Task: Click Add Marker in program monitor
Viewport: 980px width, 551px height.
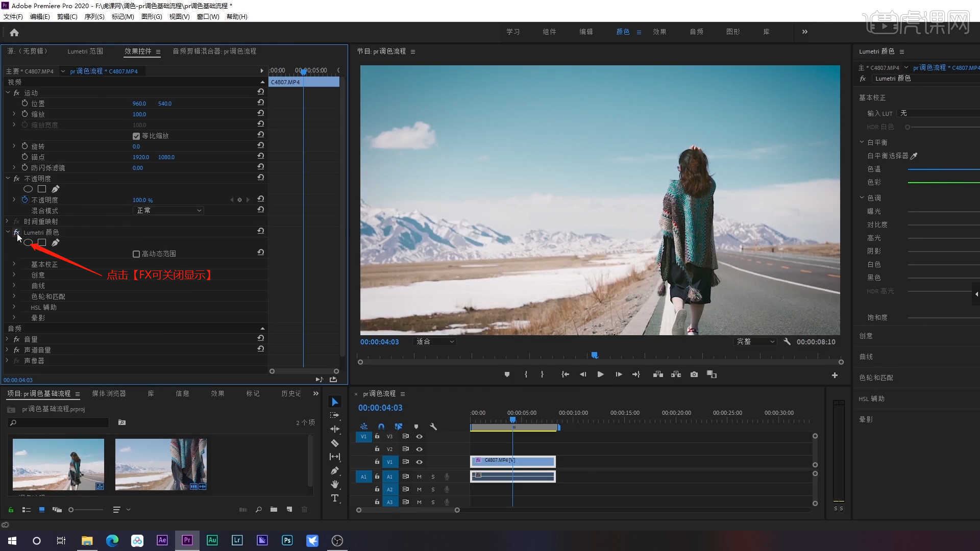Action: tap(507, 374)
